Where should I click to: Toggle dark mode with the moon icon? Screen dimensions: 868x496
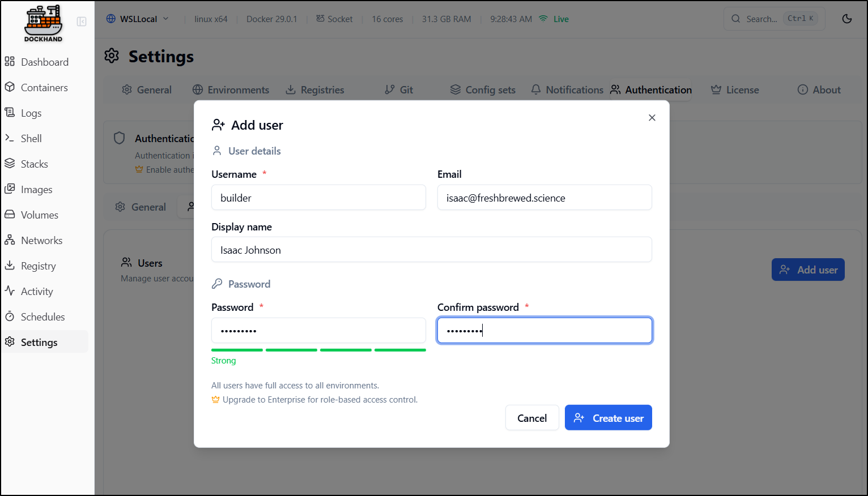847,19
